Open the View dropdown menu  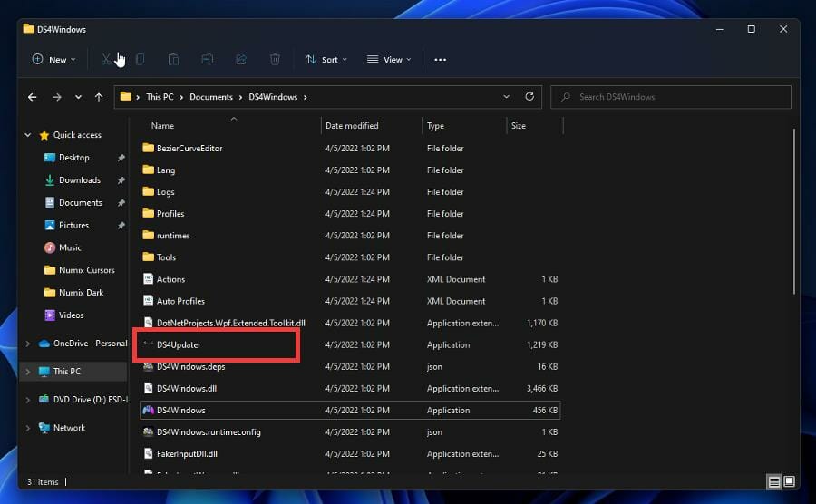pyautogui.click(x=389, y=60)
